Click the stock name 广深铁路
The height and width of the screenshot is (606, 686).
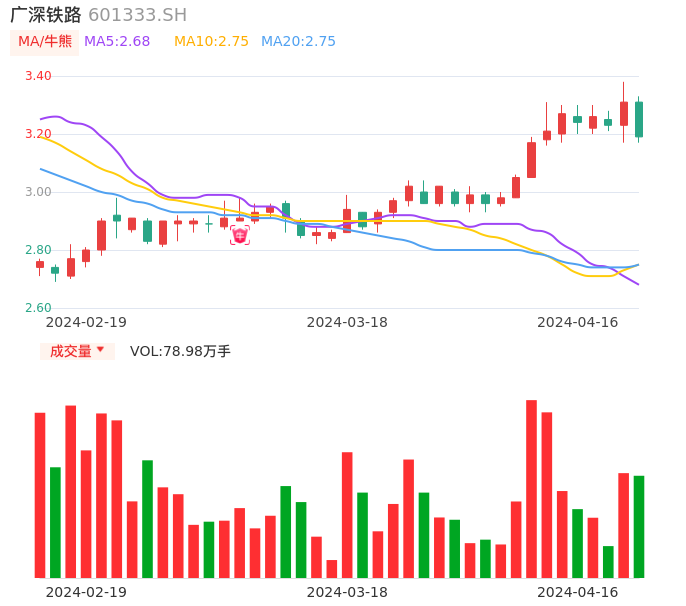(x=46, y=15)
